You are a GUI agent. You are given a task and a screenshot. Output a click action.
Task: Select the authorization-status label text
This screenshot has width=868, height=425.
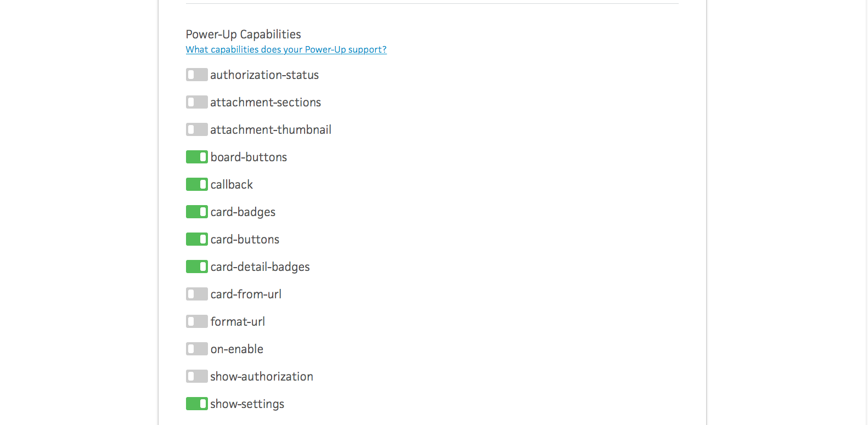pos(264,75)
